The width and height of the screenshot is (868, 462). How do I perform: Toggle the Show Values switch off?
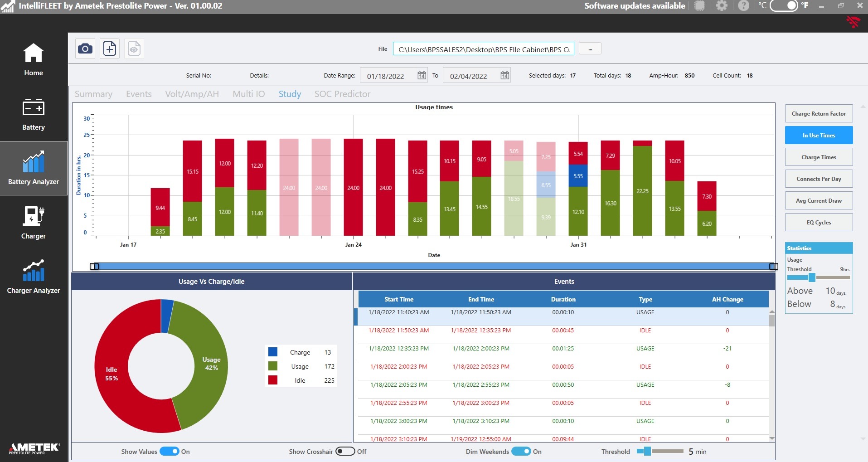[170, 451]
